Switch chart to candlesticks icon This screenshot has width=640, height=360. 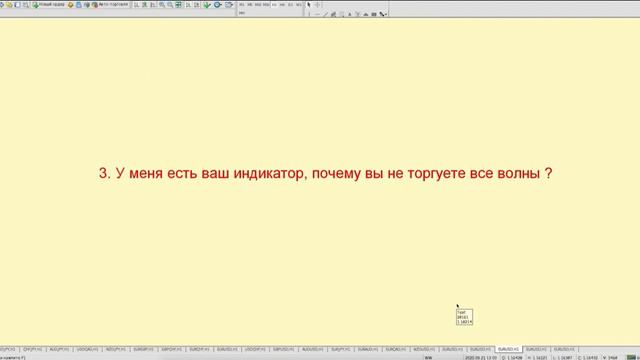pos(144,5)
